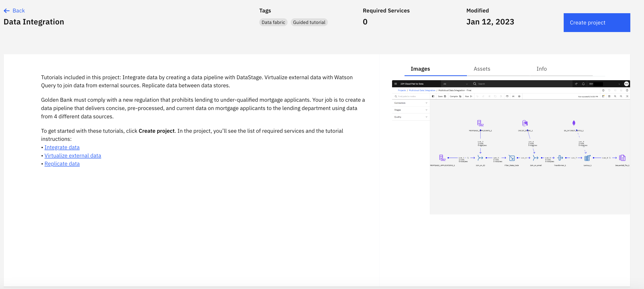Click the copy icon in preview toolbar
The width and height of the screenshot is (644, 289).
495,96
